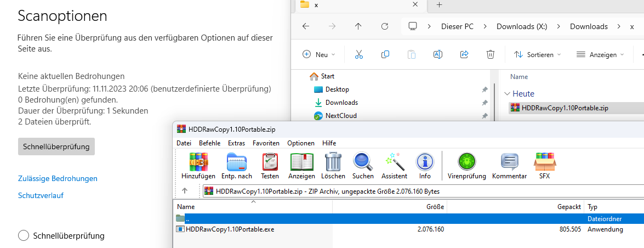
Task: Unpin NextCloud from Explorer sidebar
Action: pyautogui.click(x=485, y=116)
